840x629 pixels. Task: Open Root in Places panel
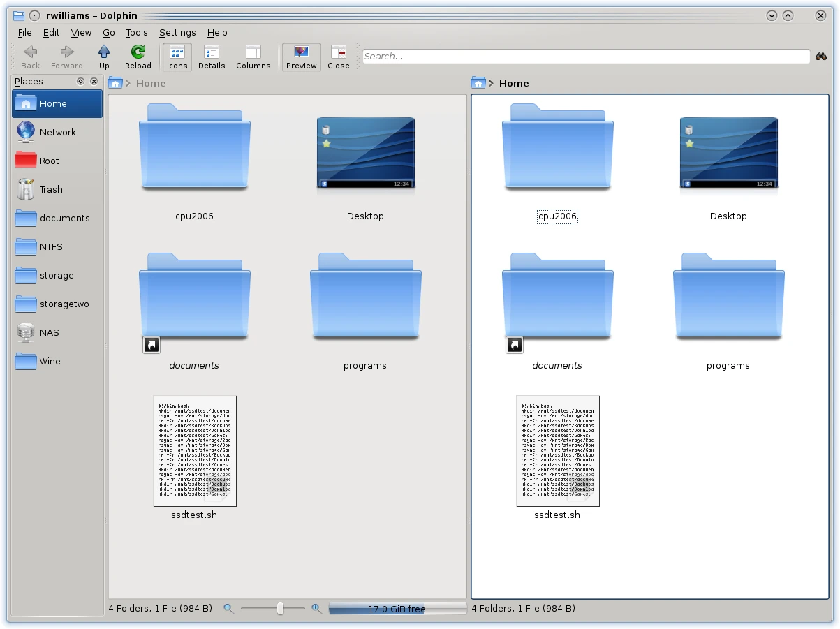pyautogui.click(x=57, y=161)
